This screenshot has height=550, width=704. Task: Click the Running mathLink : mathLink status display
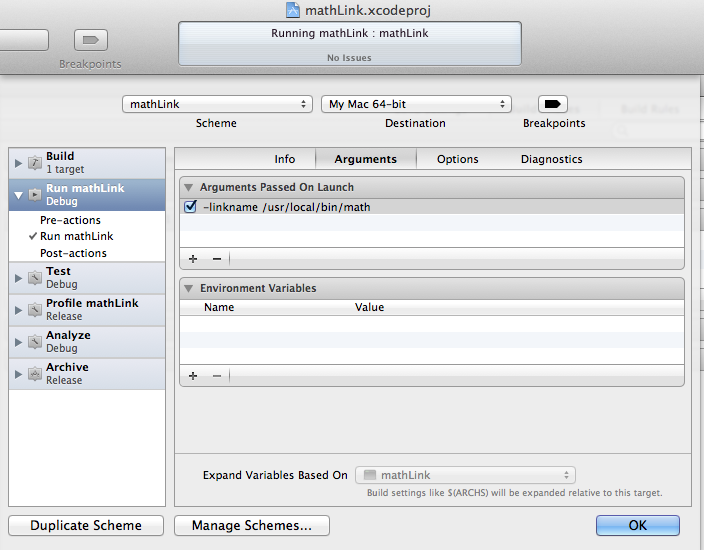(350, 44)
